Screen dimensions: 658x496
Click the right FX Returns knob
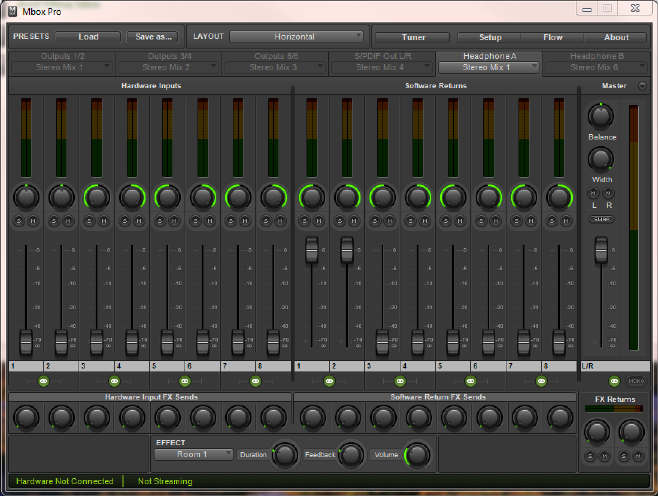(632, 431)
